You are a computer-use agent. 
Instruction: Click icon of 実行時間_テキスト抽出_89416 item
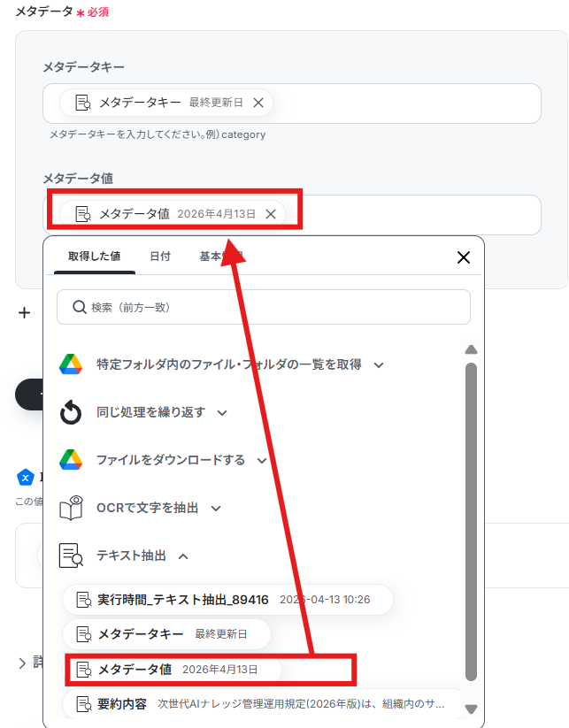pyautogui.click(x=83, y=600)
